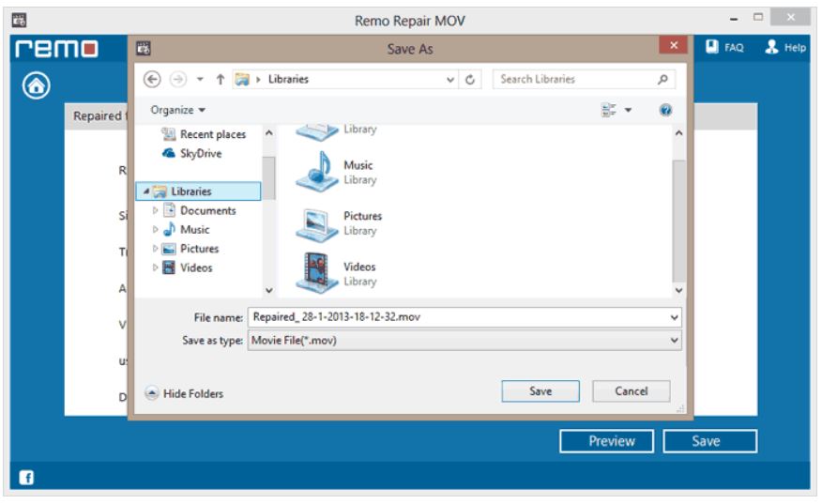Expand the File name history dropdown
Screen dimensions: 822x504
pos(675,317)
